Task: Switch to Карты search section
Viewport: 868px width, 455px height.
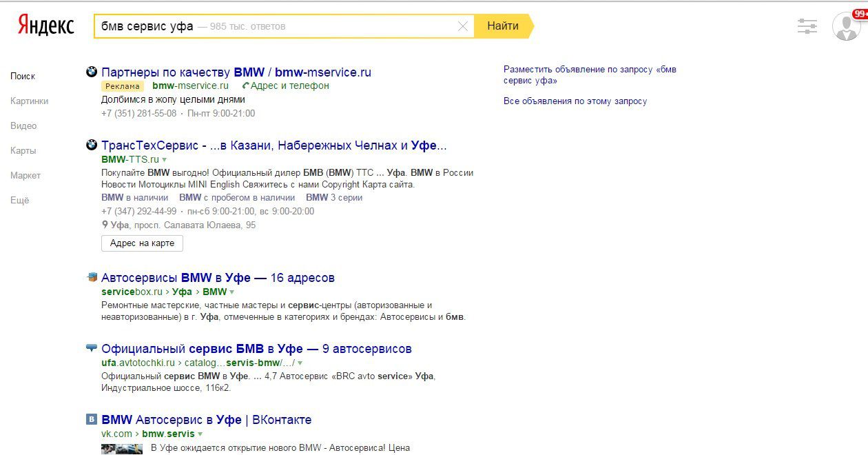Action: click(23, 150)
